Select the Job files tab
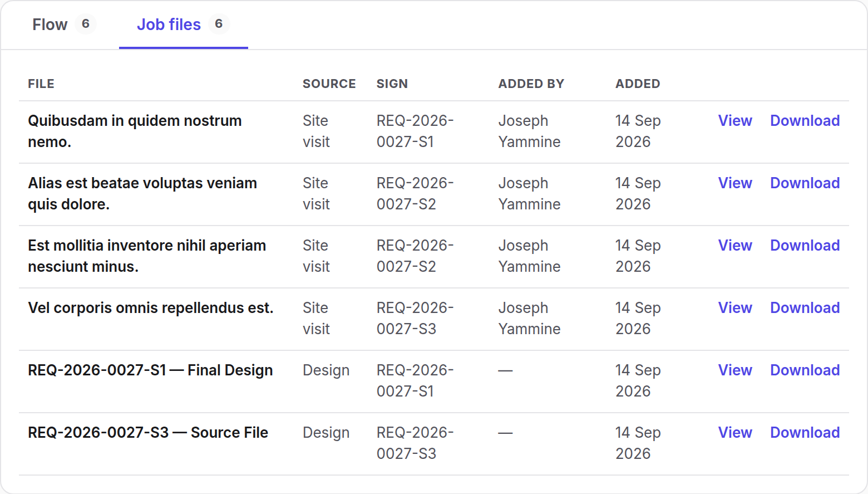Viewport: 868px width, 494px height. 183,25
